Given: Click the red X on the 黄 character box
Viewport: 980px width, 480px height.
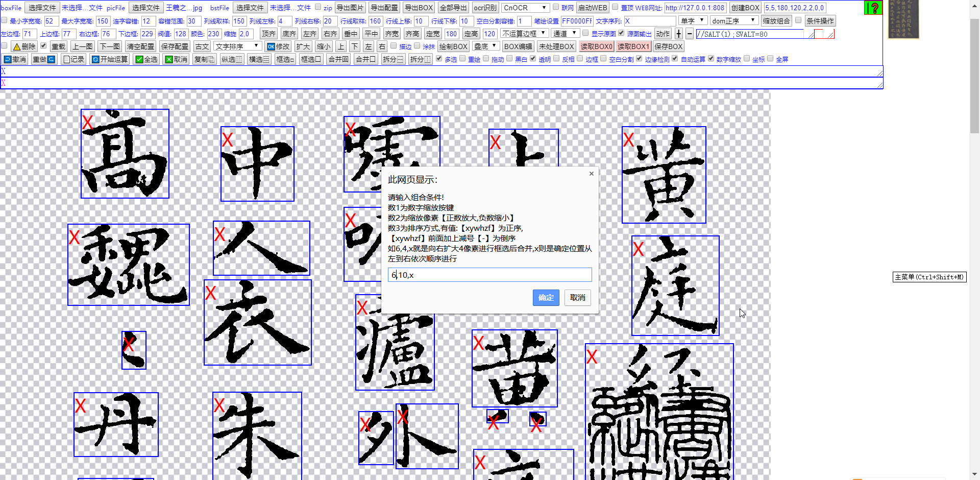Looking at the screenshot, I should [x=628, y=140].
